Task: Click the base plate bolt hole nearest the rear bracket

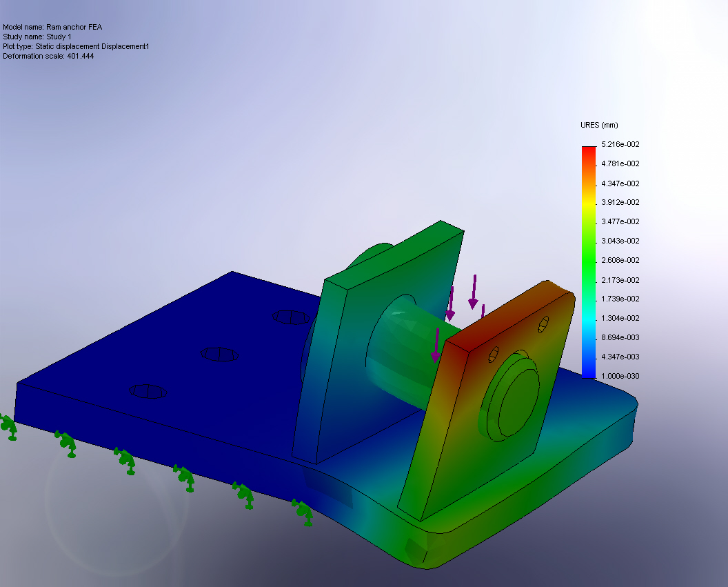Action: 290,317
